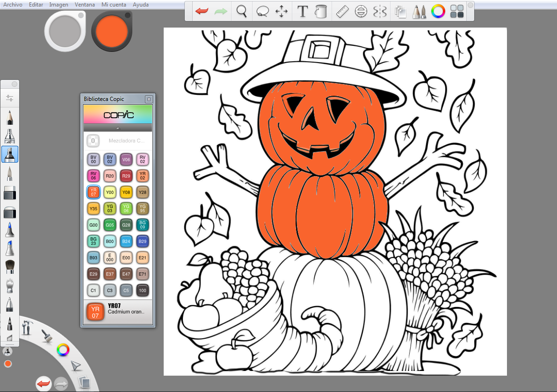This screenshot has height=392, width=557.
Task: Select the lasso selection tool
Action: click(x=262, y=11)
